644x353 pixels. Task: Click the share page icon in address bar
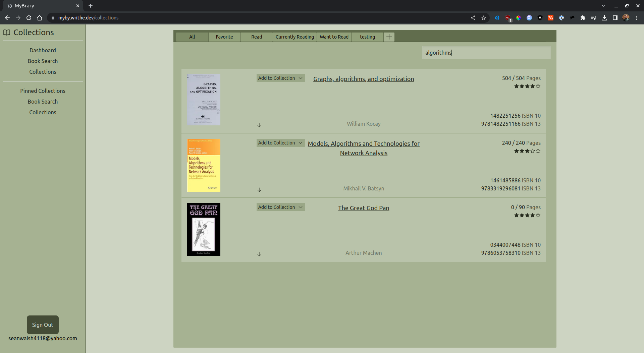coord(473,18)
